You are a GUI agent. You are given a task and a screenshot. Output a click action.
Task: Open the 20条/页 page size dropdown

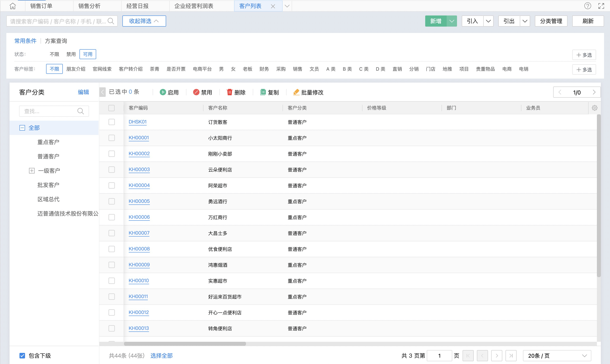coord(557,355)
